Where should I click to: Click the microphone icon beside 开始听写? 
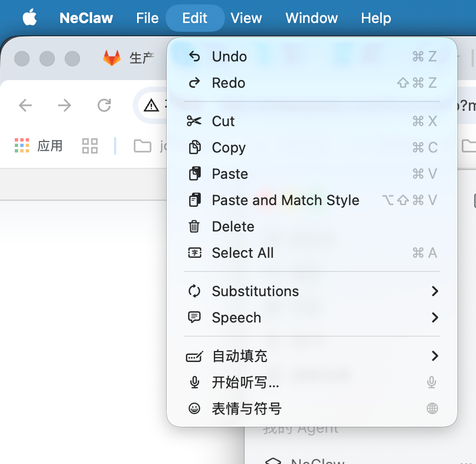(195, 382)
